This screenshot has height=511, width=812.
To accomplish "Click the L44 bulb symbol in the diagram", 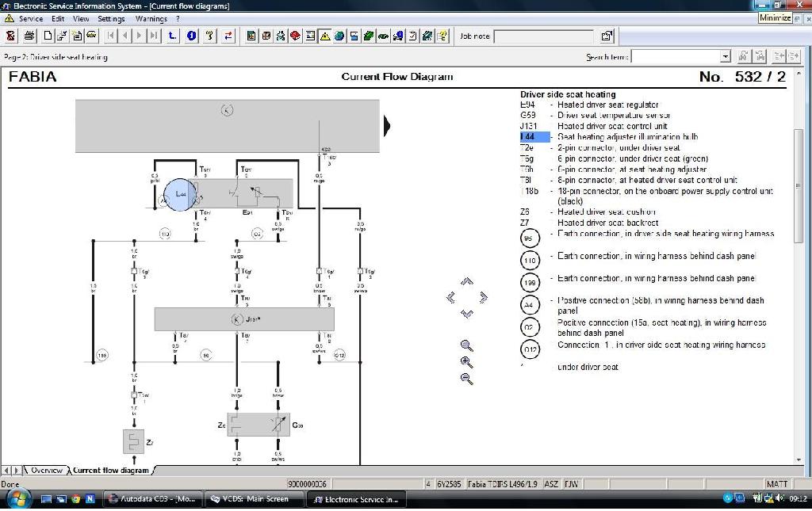I will 180,194.
